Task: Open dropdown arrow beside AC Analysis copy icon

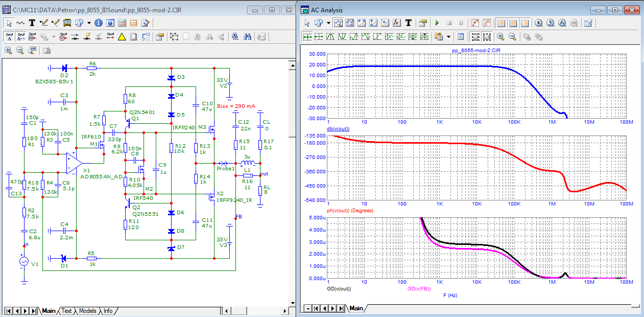Action: (328, 23)
